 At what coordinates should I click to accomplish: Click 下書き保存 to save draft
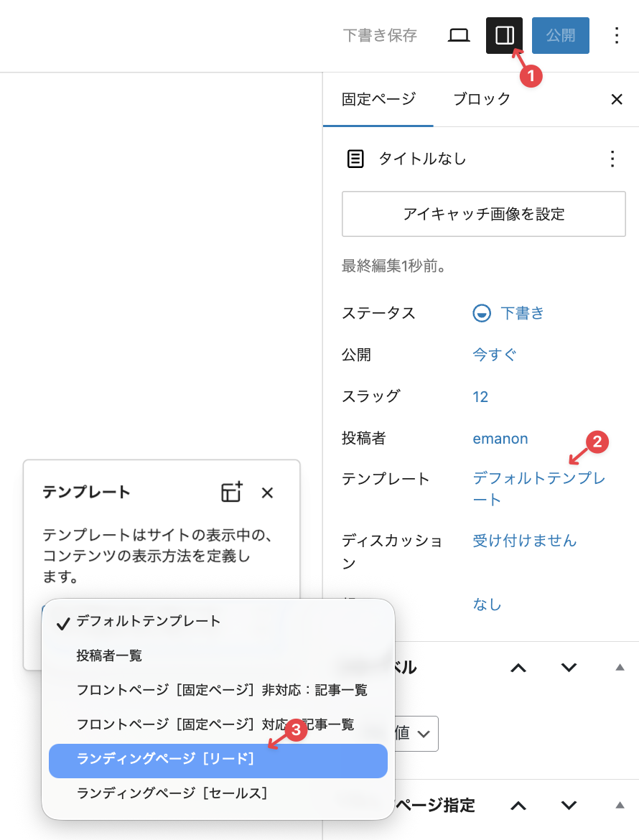click(380, 35)
